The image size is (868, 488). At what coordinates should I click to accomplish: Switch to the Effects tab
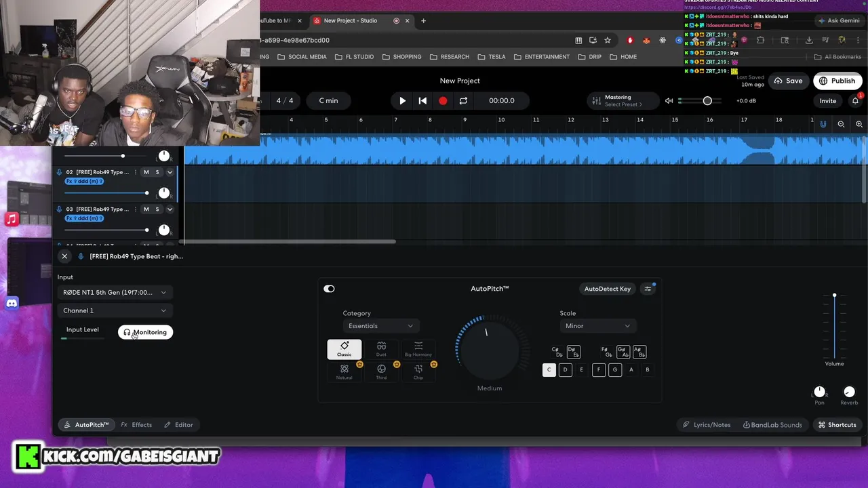click(x=136, y=425)
